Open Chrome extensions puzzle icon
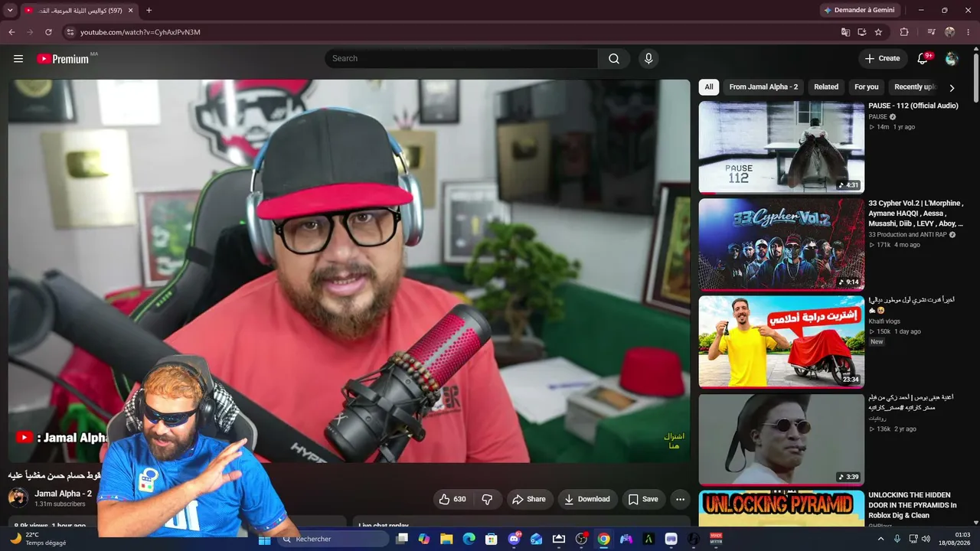The width and height of the screenshot is (980, 551). [904, 32]
